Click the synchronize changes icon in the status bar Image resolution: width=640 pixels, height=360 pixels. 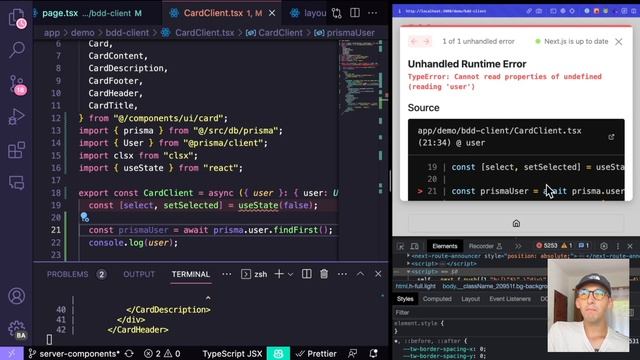tap(129, 353)
